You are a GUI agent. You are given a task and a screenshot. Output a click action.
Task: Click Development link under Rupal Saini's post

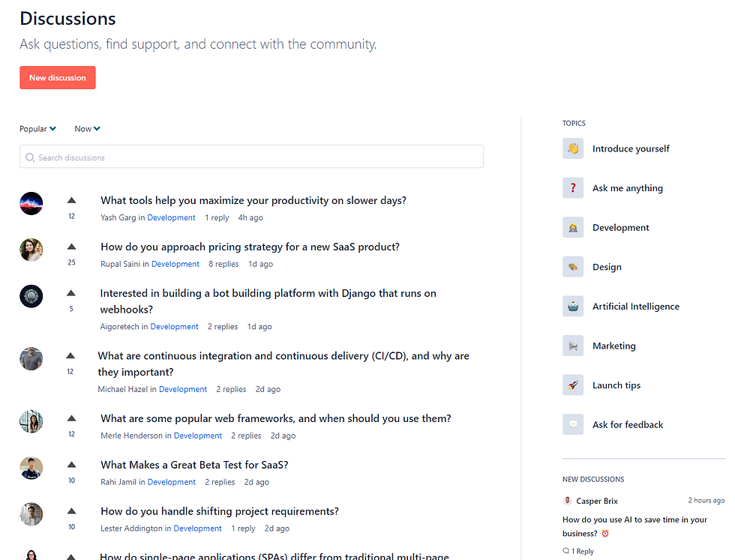pos(175,264)
